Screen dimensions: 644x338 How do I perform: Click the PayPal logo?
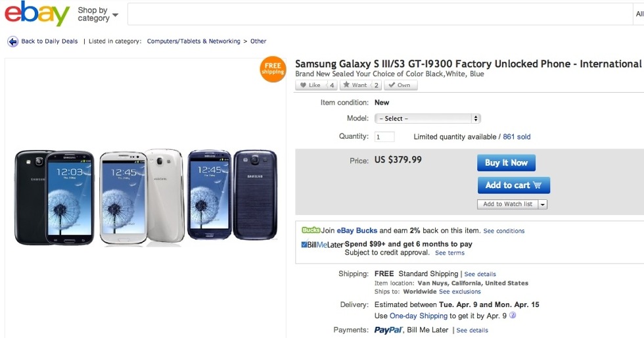[x=388, y=330]
